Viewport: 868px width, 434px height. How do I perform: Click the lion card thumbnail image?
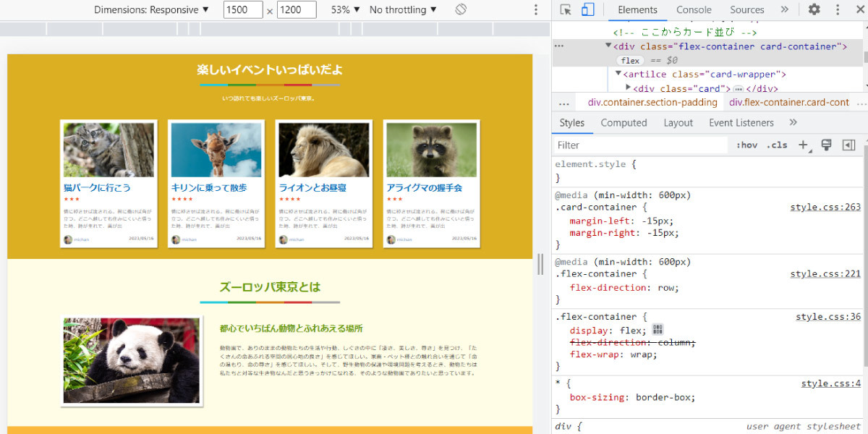324,150
